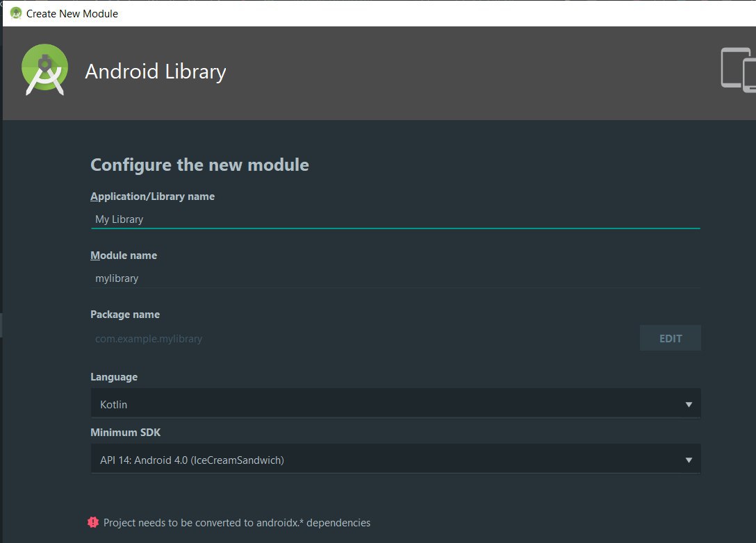The height and width of the screenshot is (543, 756).
Task: Focus the Application/Library name field
Action: coord(395,219)
